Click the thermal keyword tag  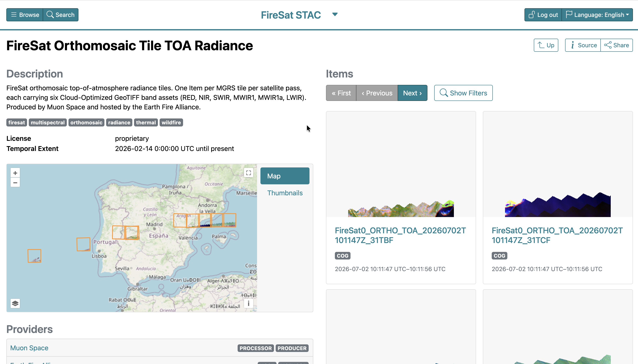pyautogui.click(x=146, y=122)
